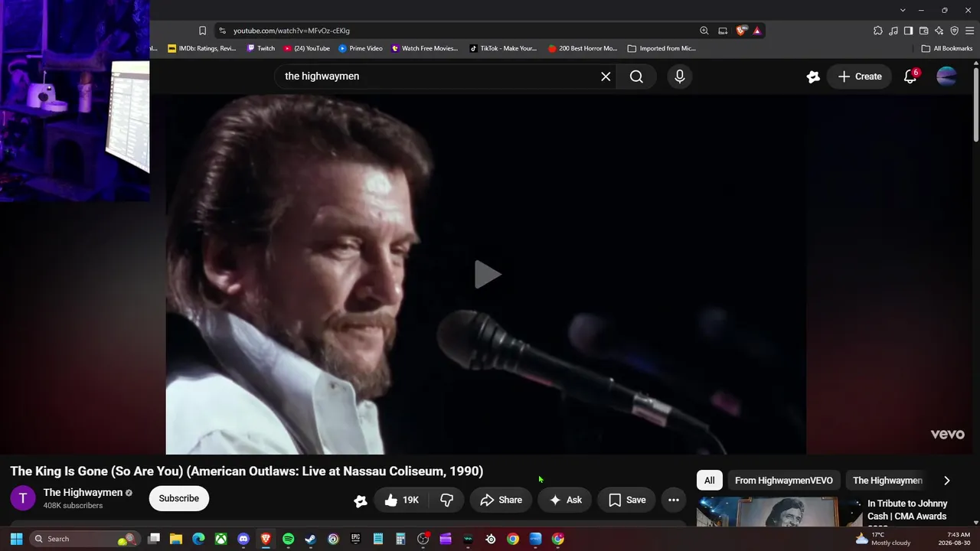Select The Highwaymen filter chip
Screen dimensions: 980x551
tap(887, 481)
